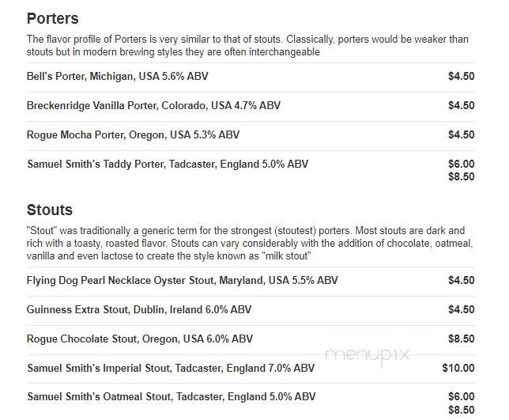
Task: Click the Stouts section heading
Action: pos(49,210)
